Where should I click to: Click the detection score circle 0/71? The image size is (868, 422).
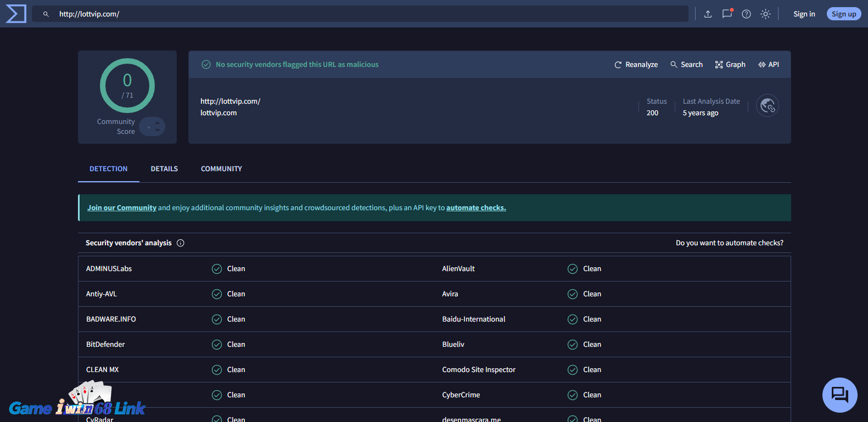point(127,86)
